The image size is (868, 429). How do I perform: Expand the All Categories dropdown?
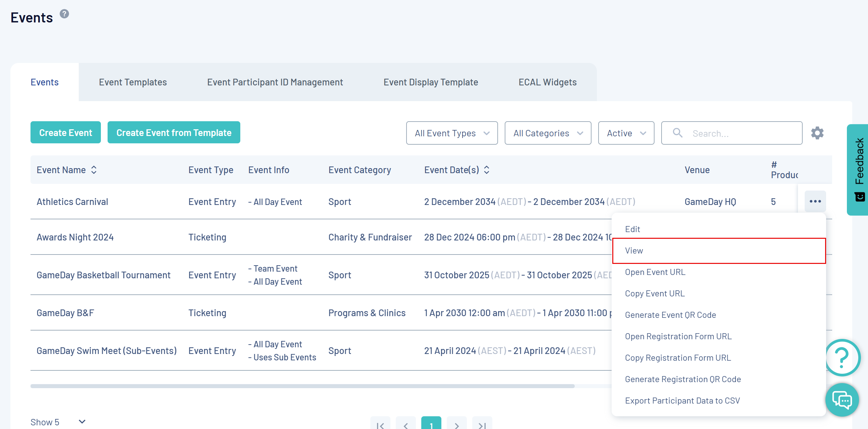tap(548, 133)
